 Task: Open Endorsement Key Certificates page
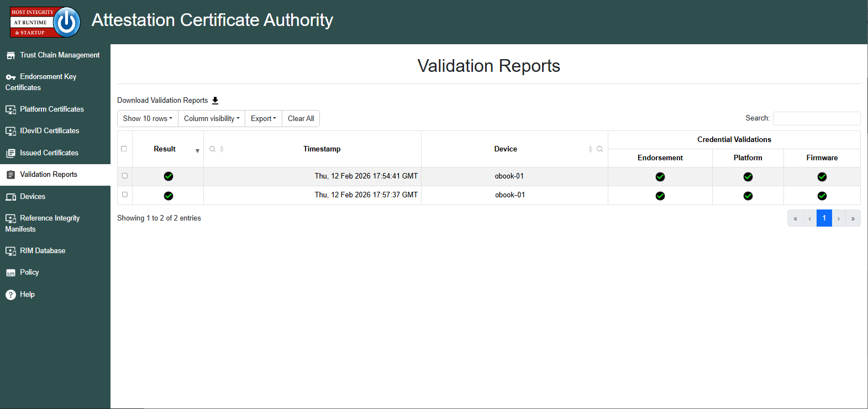pyautogui.click(x=41, y=82)
